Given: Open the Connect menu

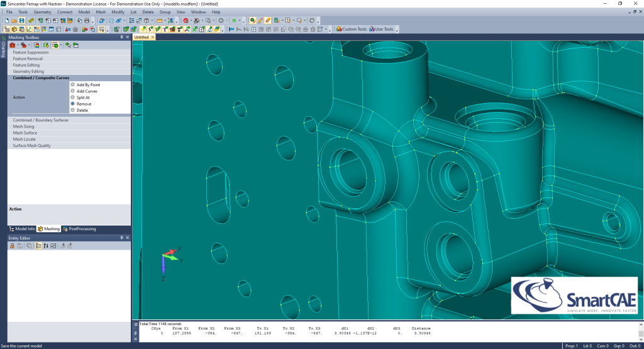Looking at the screenshot, I should pyautogui.click(x=65, y=12).
